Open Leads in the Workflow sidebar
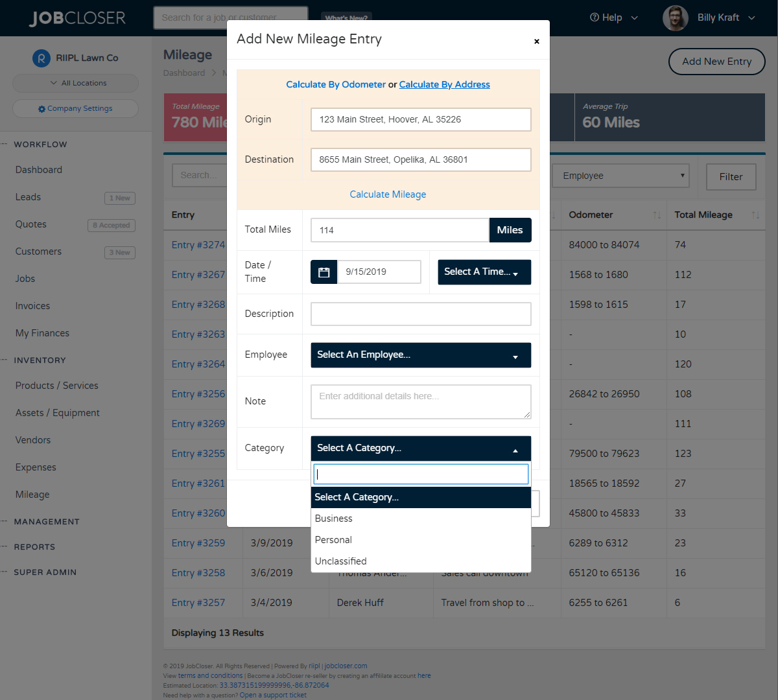Image resolution: width=778 pixels, height=700 pixels. click(x=29, y=197)
